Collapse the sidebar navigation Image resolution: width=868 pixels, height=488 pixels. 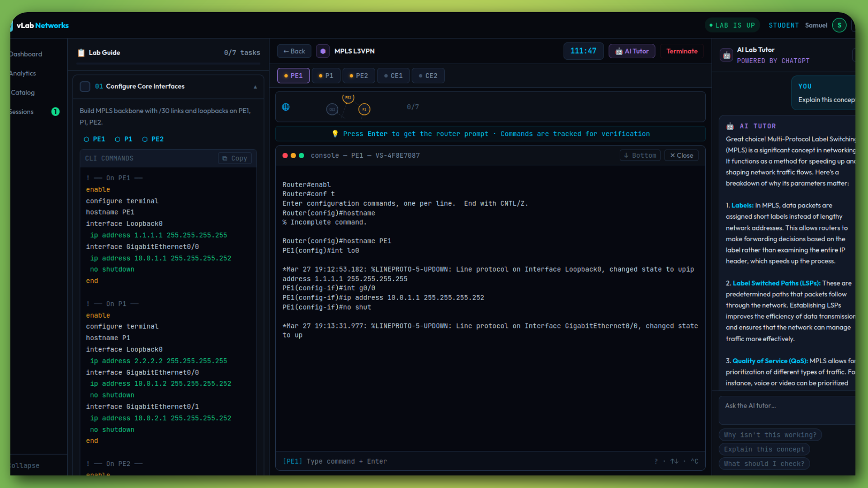pos(25,465)
